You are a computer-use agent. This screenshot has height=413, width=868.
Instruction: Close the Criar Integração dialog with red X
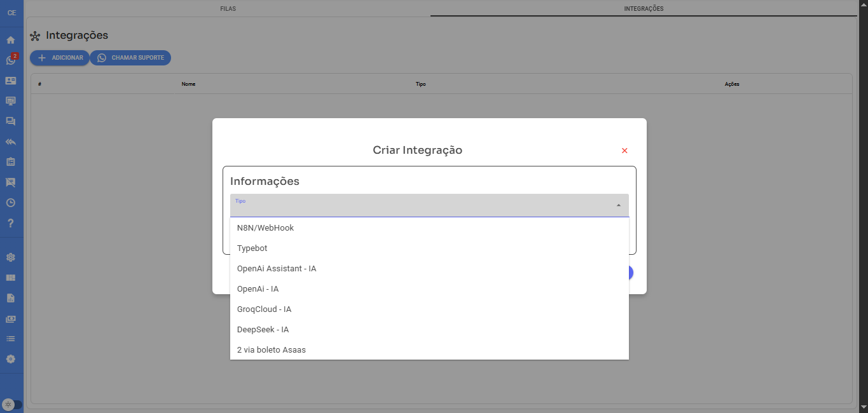pos(624,151)
